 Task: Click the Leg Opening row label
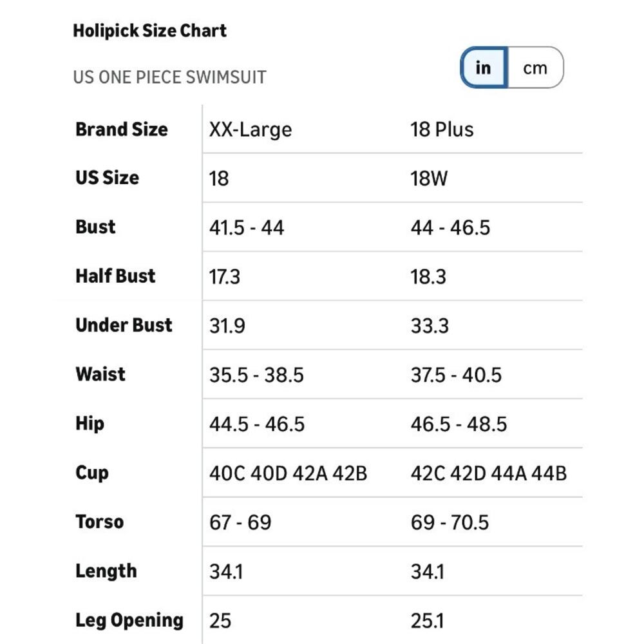129,621
